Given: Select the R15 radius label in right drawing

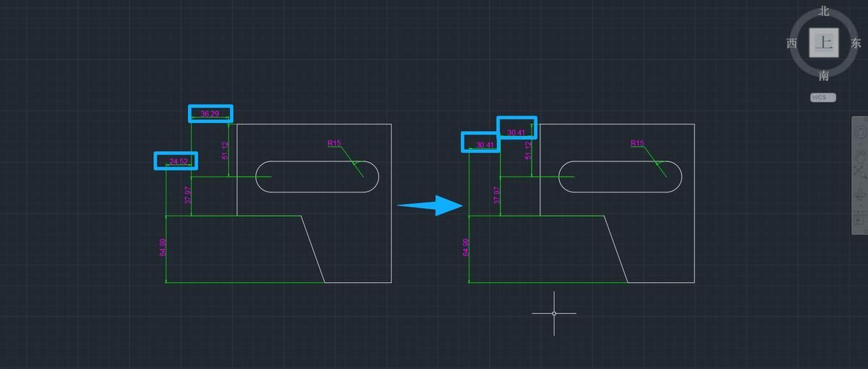Looking at the screenshot, I should pyautogui.click(x=637, y=143).
